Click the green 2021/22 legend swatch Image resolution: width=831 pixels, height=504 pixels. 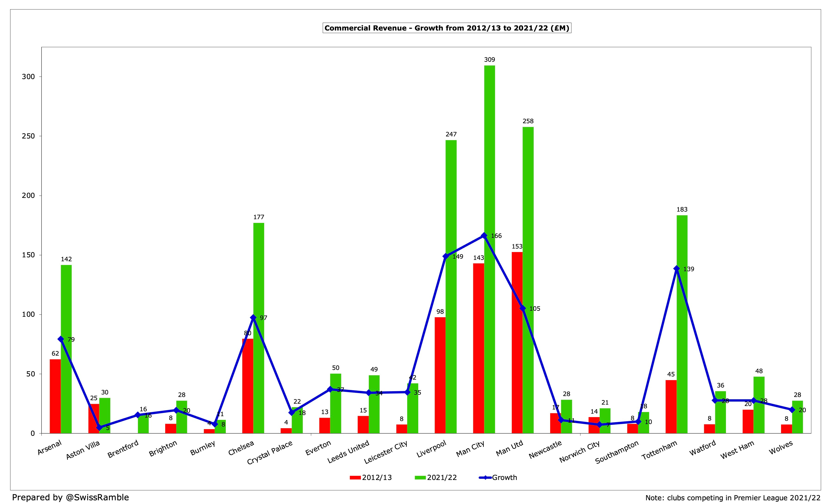pos(421,477)
